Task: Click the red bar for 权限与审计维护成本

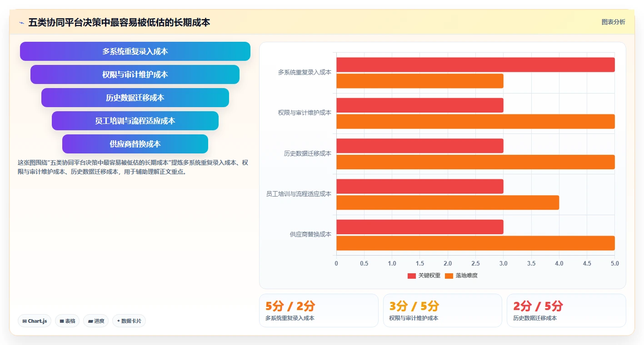Action: [420, 105]
